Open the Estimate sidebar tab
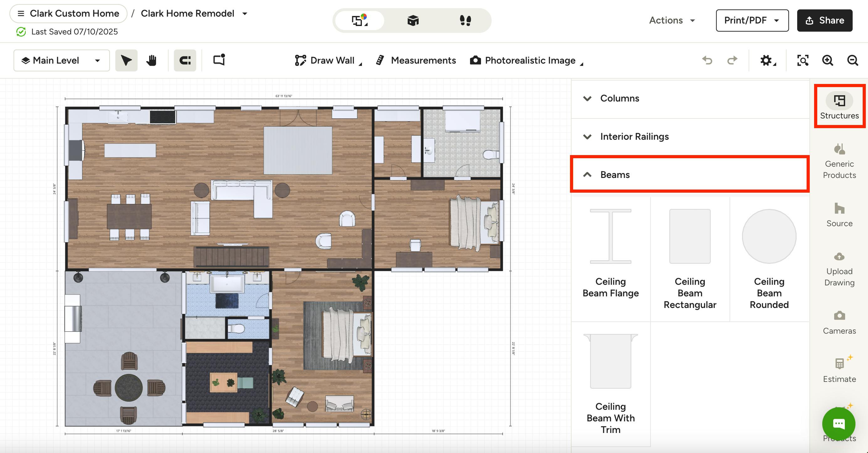This screenshot has height=453, width=868. [839, 369]
